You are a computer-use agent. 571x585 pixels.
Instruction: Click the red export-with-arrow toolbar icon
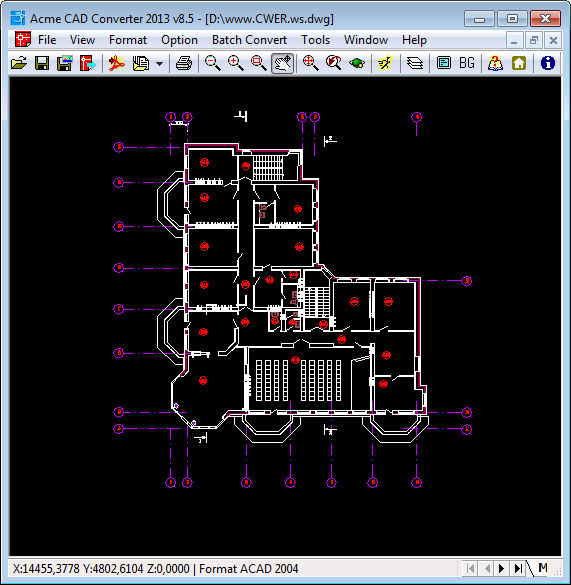pos(87,63)
